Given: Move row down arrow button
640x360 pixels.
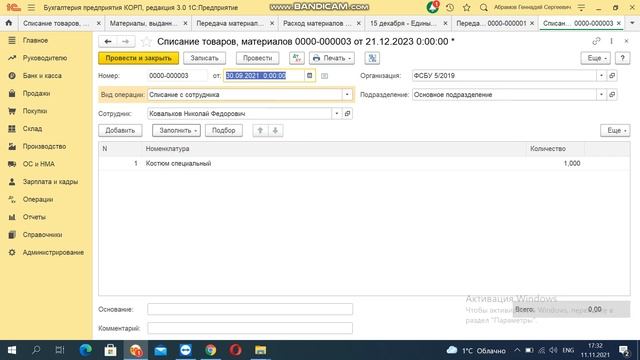Looking at the screenshot, I should click(276, 131).
